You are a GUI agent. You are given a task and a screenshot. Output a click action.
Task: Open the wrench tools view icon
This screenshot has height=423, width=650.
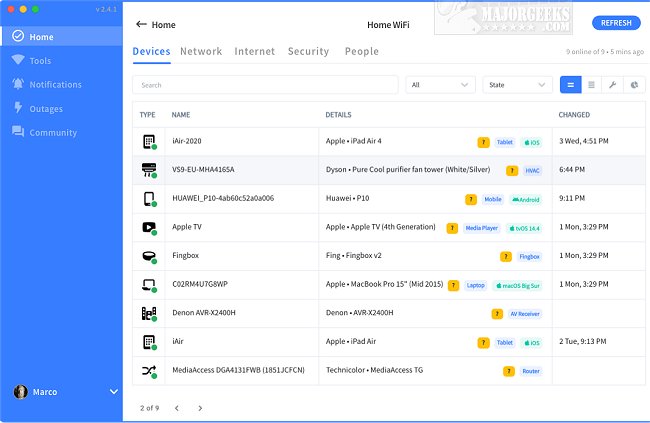click(612, 85)
